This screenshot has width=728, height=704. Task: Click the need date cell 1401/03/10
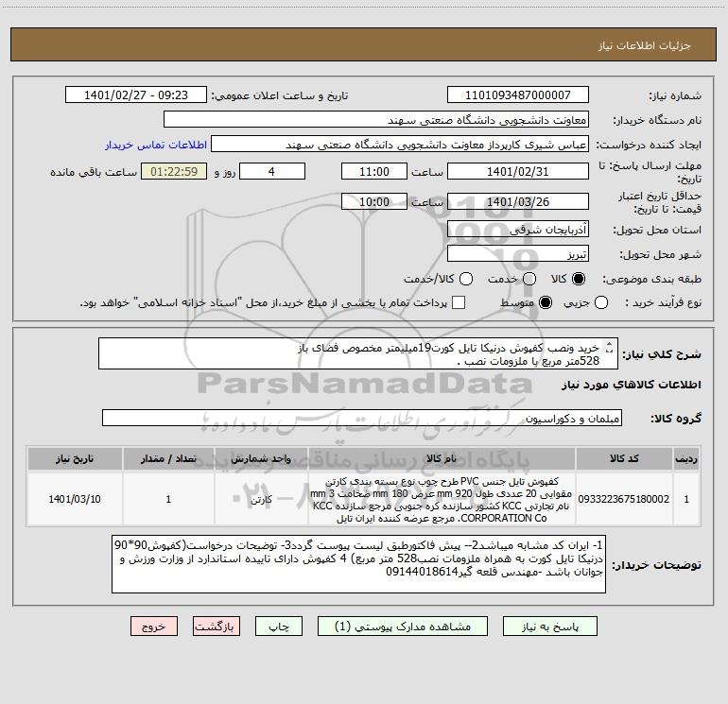pyautogui.click(x=75, y=499)
